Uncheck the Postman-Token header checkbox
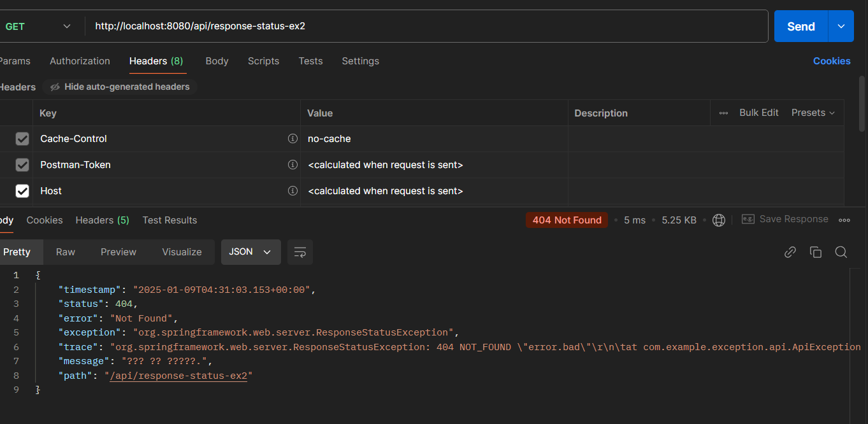This screenshot has width=868, height=424. pyautogui.click(x=22, y=165)
